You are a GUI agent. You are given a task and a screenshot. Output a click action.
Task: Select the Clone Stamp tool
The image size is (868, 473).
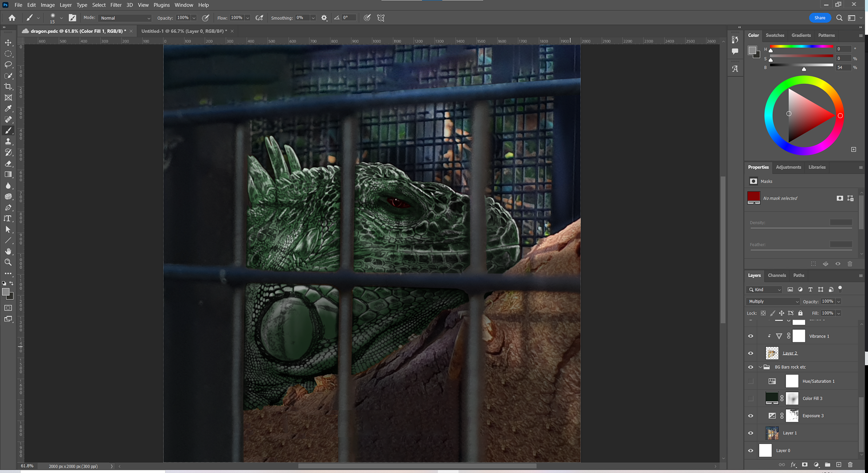(8, 142)
